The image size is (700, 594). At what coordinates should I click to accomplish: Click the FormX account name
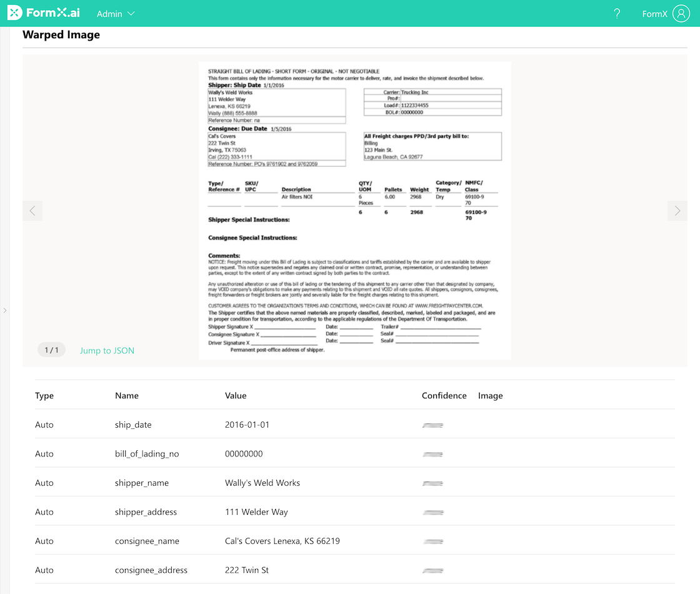(654, 14)
